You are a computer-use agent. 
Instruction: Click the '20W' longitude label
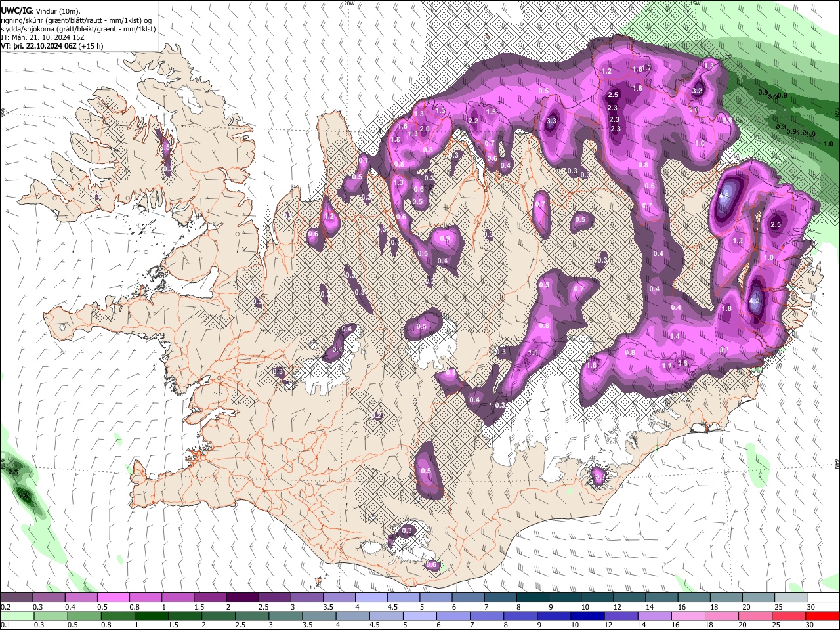pos(349,3)
